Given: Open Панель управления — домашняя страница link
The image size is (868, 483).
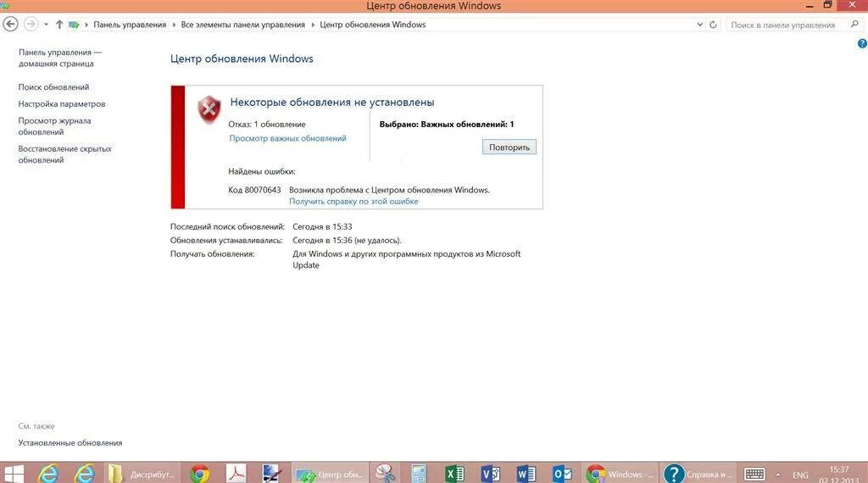Looking at the screenshot, I should pyautogui.click(x=60, y=58).
